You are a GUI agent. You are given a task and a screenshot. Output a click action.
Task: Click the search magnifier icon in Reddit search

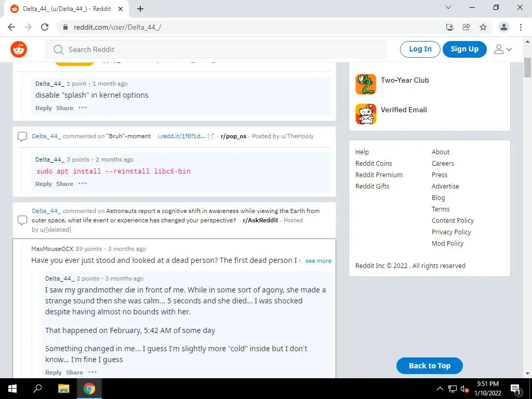58,49
